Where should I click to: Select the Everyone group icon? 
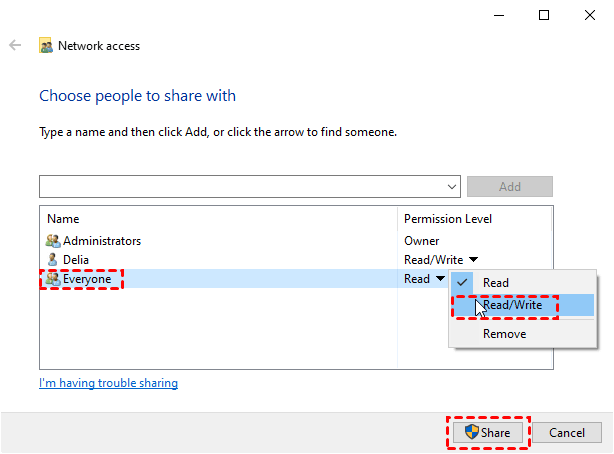coord(53,279)
